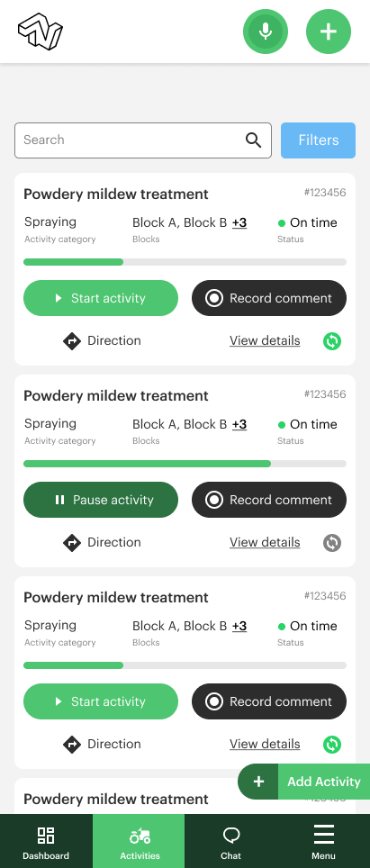Screen dimensions: 370x868
Task: Open the Chat tab
Action: 230,841
